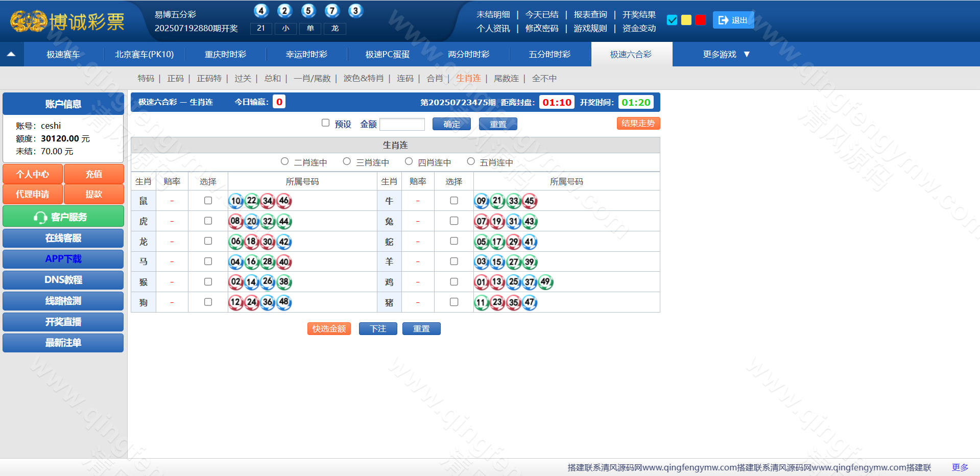Open the 尾数连 sub-menu item
Image resolution: width=980 pixels, height=476 pixels.
point(506,79)
